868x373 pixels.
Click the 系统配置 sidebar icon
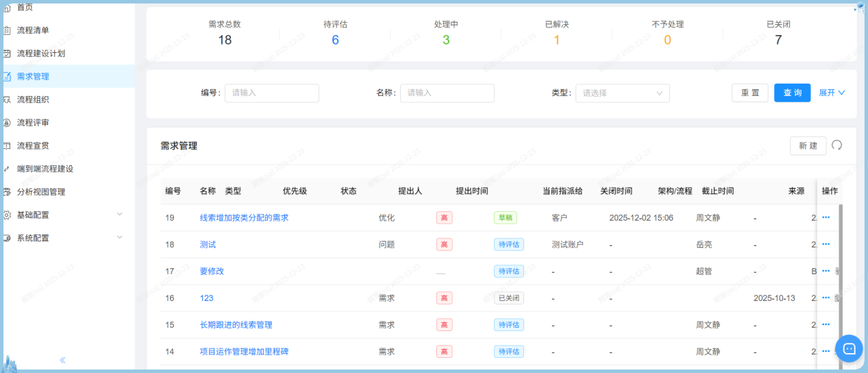pos(7,238)
